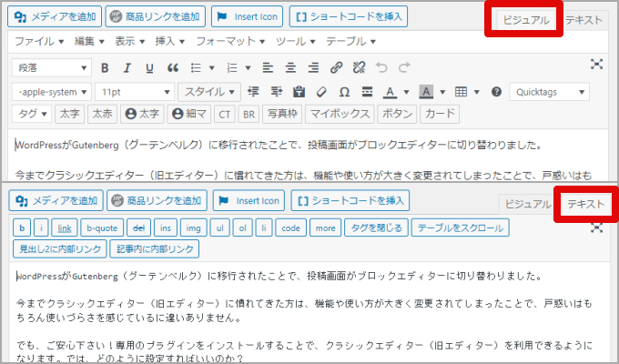Open numbered list style dropdown arrow
This screenshot has width=619, height=364.
(x=248, y=68)
